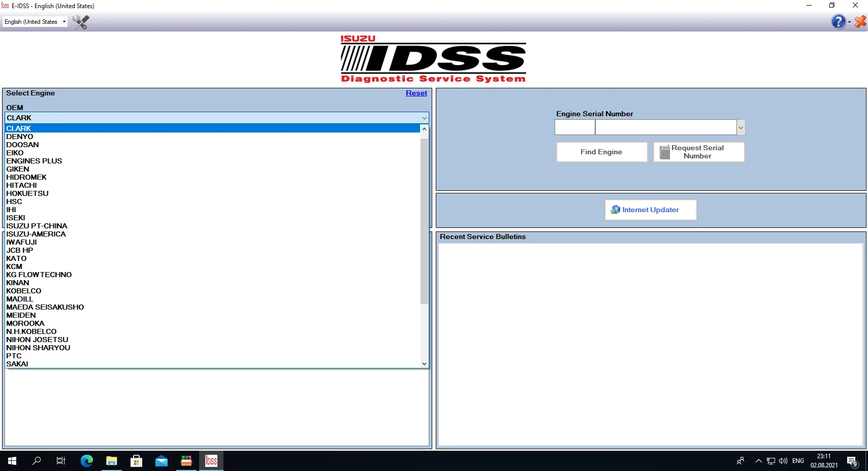Choose MAEDA SEISAKUSHO entry
This screenshot has height=471, width=868.
tap(213, 307)
